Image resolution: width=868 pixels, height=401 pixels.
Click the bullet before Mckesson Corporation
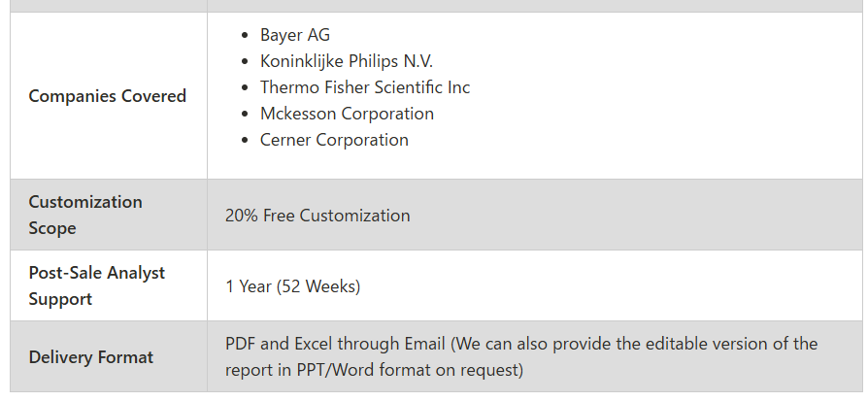(246, 114)
